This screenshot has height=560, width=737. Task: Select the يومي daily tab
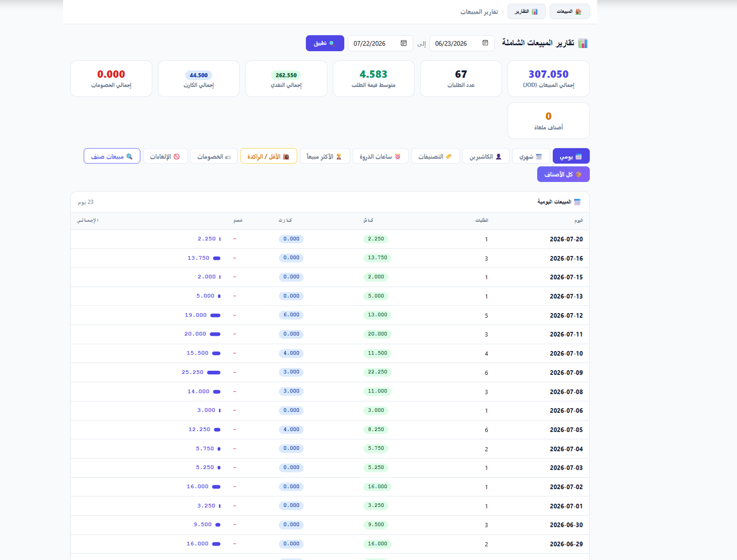(571, 157)
